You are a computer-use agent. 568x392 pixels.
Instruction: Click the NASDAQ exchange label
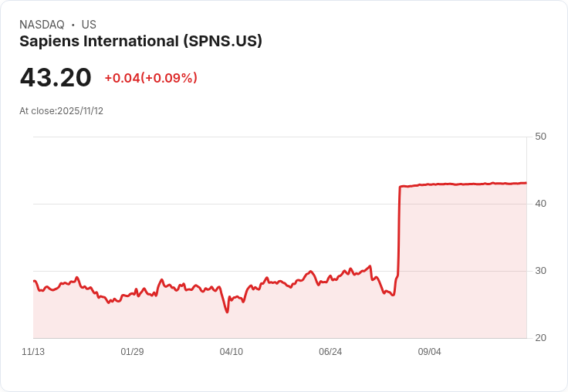point(42,25)
